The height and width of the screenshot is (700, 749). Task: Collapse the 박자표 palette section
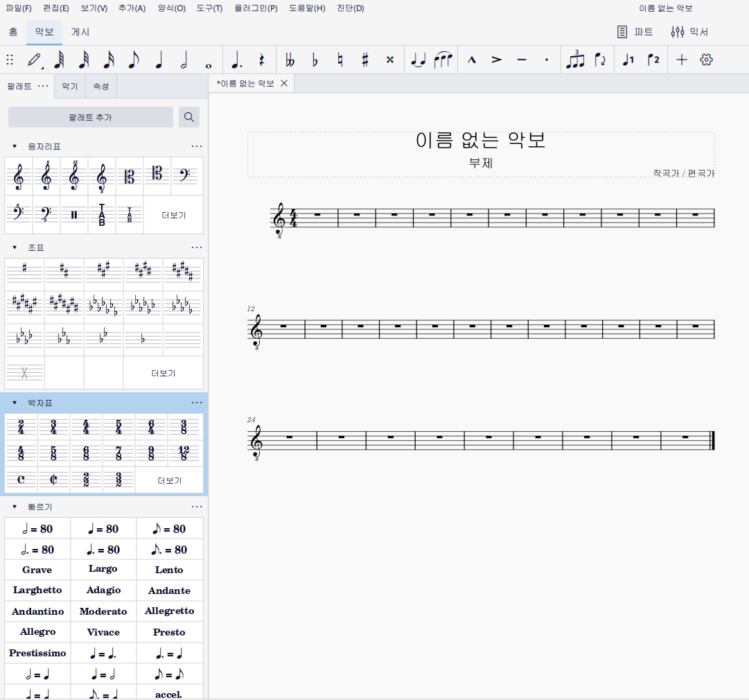pos(15,403)
